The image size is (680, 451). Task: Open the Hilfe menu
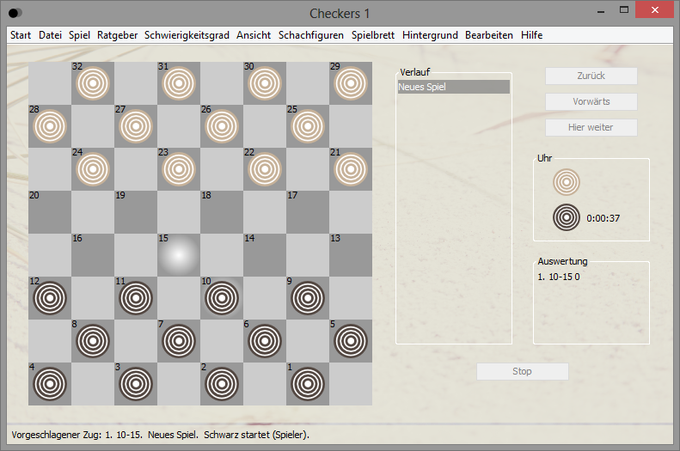pos(532,35)
